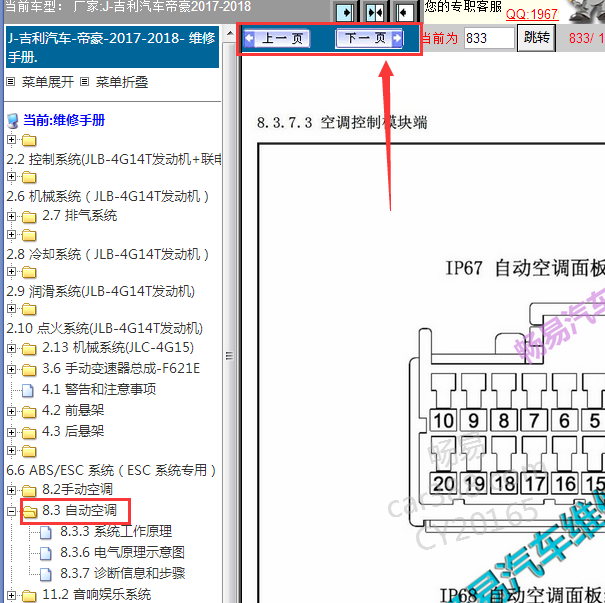Open 2.9 润滑系统(JLB-4G14T发动机)
Screen dimensions: 605x603
[100, 291]
